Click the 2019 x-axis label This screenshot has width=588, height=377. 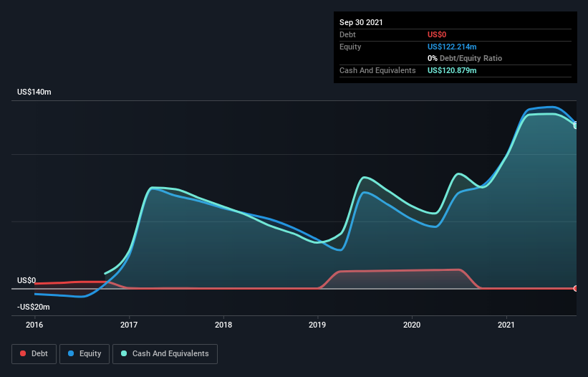click(x=317, y=325)
